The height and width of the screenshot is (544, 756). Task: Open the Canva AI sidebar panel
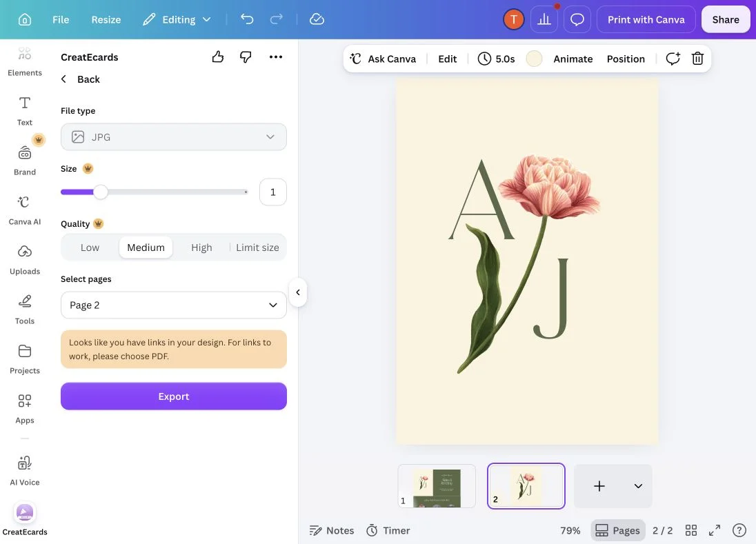(25, 210)
